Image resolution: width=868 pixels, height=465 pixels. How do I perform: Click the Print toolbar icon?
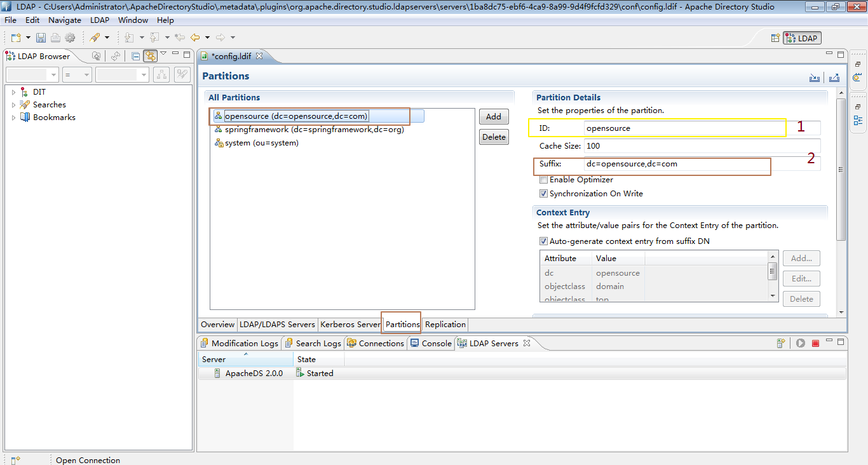[55, 37]
